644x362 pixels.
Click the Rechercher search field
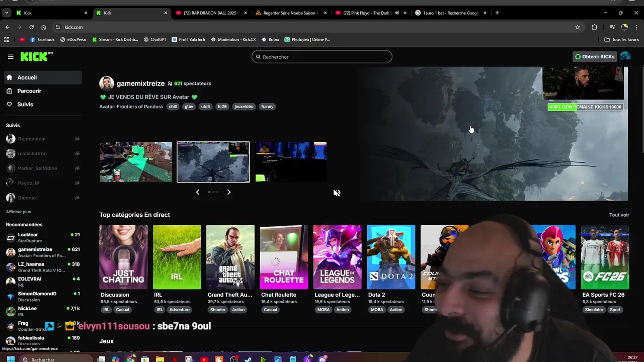[322, 57]
